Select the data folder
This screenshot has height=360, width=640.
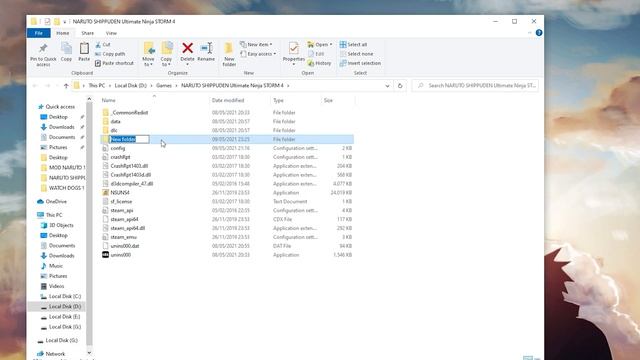click(x=116, y=122)
